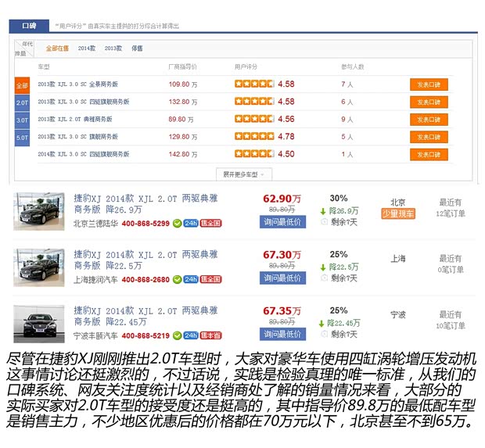The height and width of the screenshot is (448, 485).
Task: Open listing title 降22.45万
Action: 145,317
